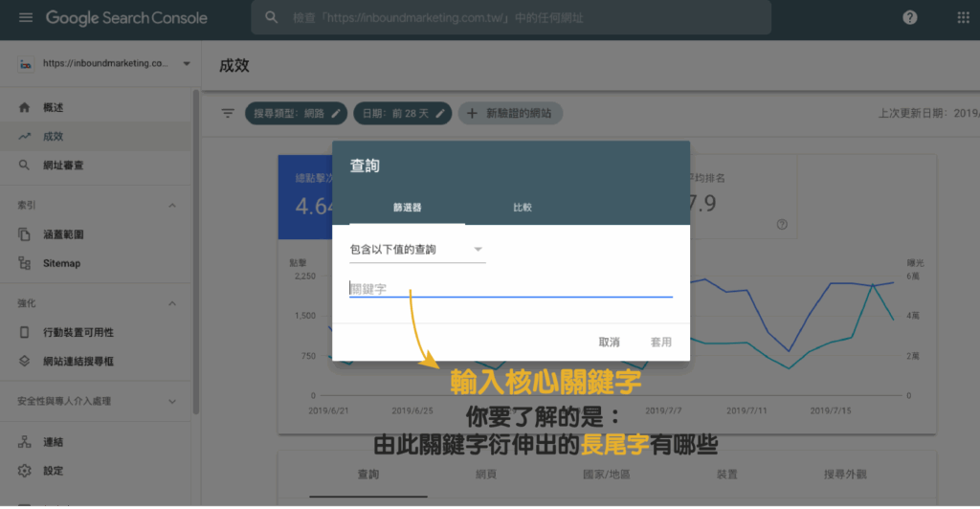This screenshot has width=980, height=509.
Task: Open the 包含以下值的查詢 dropdown
Action: (x=417, y=249)
